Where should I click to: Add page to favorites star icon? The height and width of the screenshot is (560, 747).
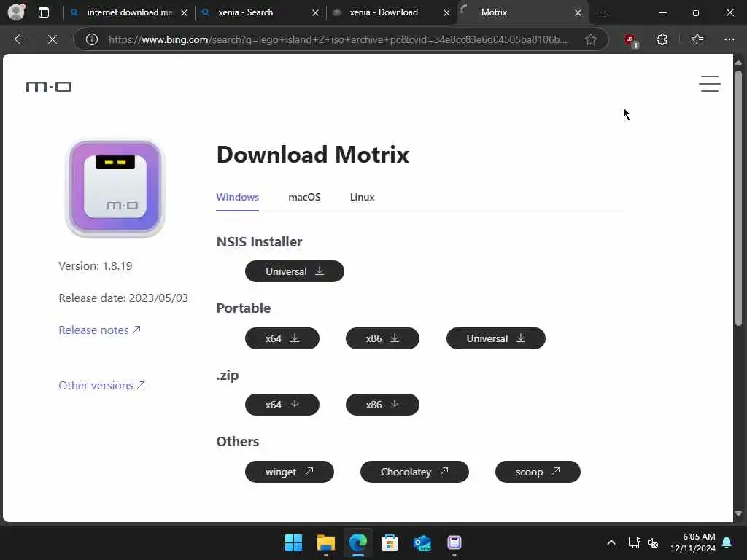tap(591, 39)
